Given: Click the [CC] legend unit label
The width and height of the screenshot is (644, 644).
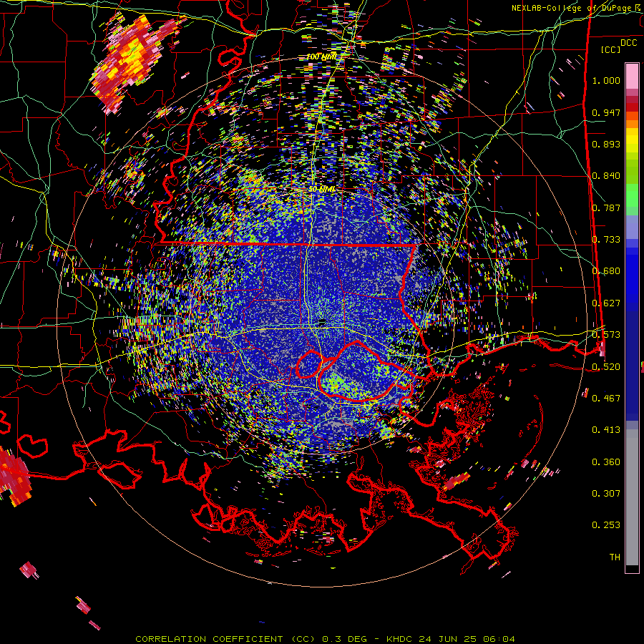Looking at the screenshot, I should [x=611, y=49].
